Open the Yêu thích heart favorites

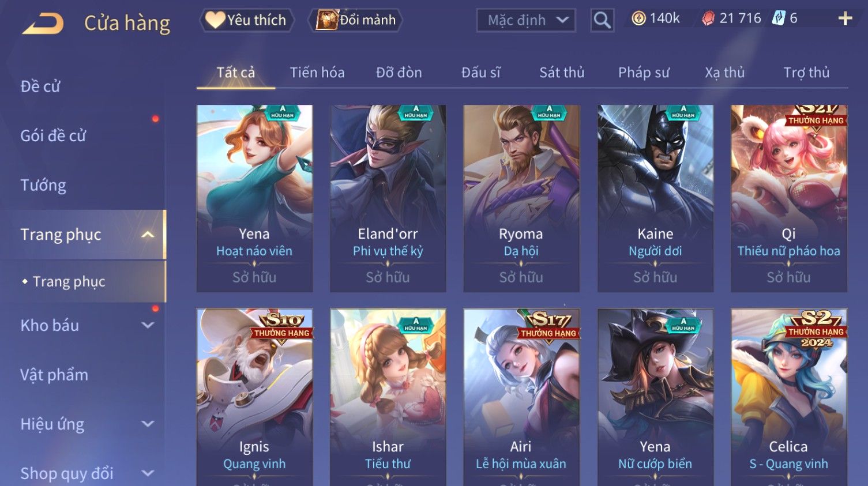click(247, 20)
